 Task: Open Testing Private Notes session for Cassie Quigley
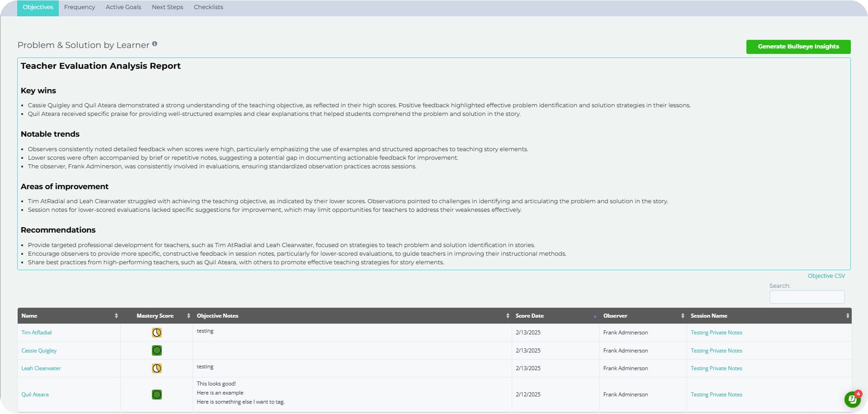(716, 351)
